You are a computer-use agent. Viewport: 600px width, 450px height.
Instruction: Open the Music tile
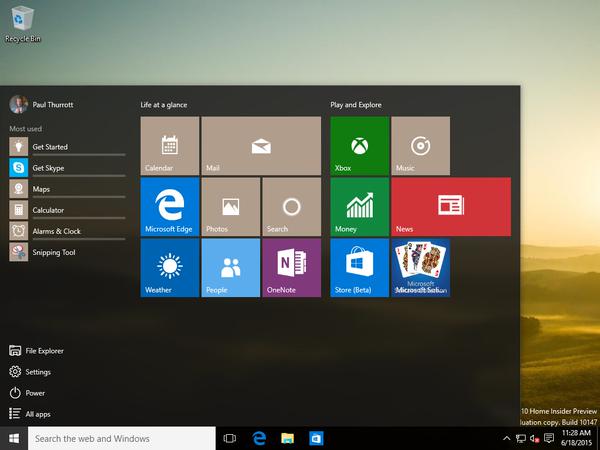pos(420,146)
